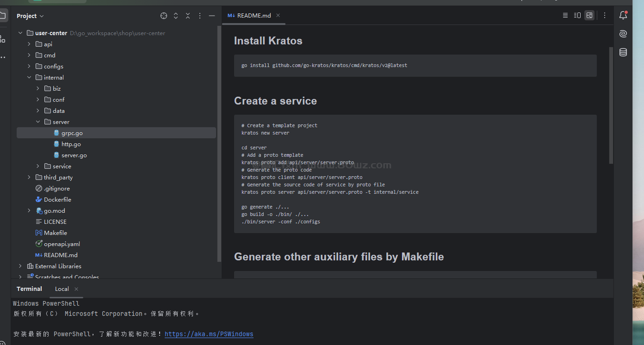
Task: Click the External Libraries icon
Action: tap(30, 266)
